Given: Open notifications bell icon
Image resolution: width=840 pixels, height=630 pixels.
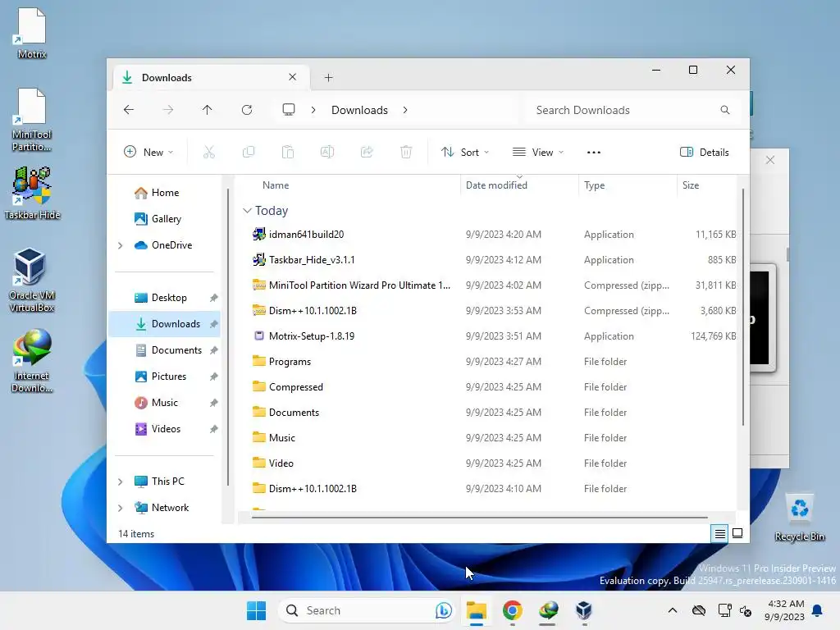Looking at the screenshot, I should coord(818,610).
